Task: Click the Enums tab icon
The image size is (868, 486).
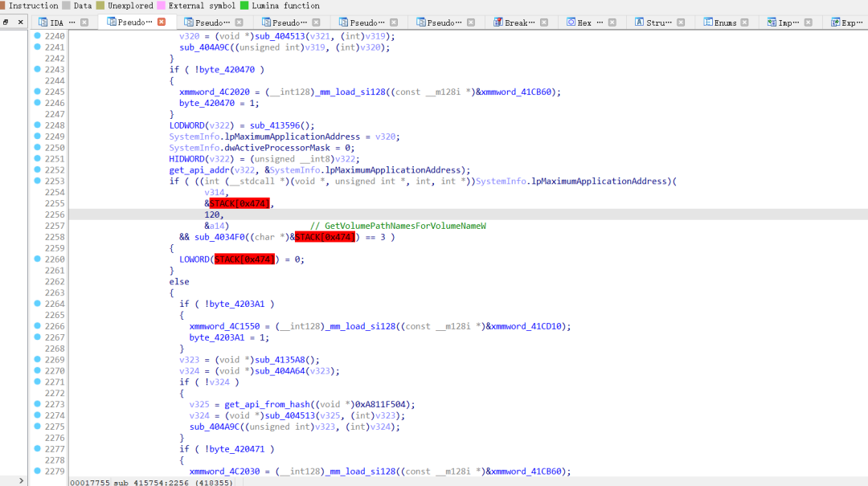Action: (x=707, y=22)
